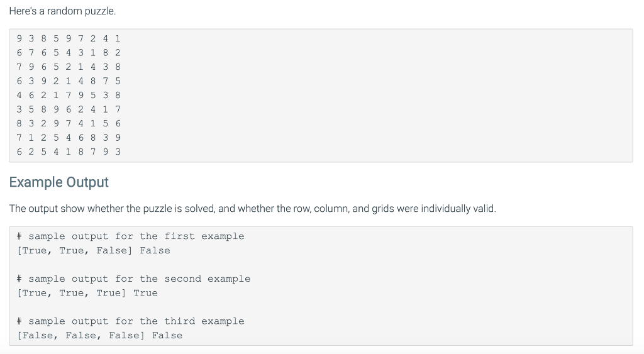Click the puzzle row '4 6 2 1 7 9 5 3 8'
Viewport: 644px width, 354px height.
69,96
